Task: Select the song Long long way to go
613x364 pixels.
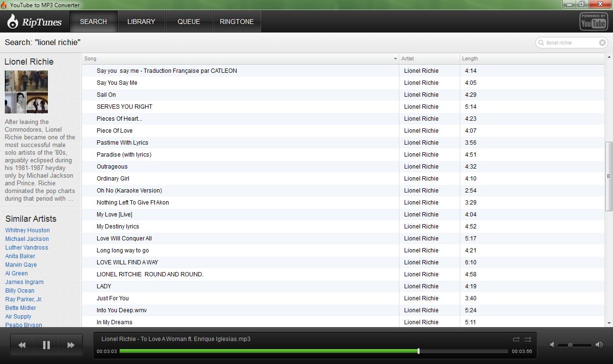Action: pos(123,250)
